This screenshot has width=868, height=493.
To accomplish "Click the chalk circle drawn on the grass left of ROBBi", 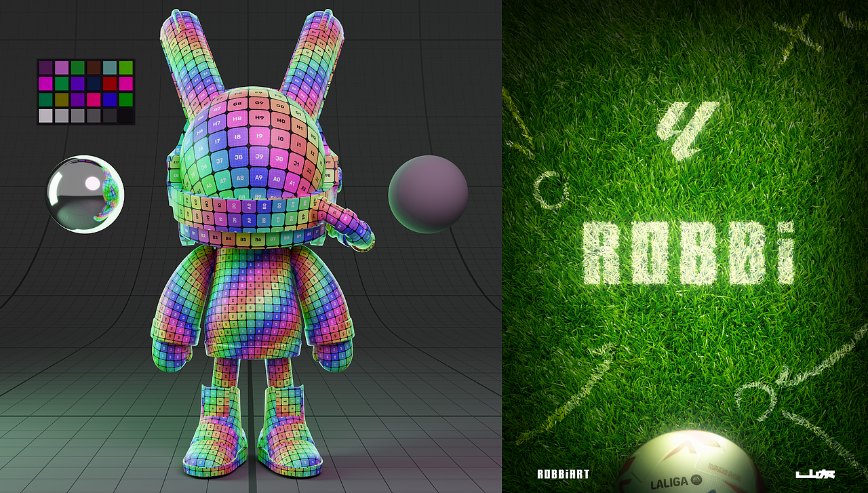I will 550,189.
